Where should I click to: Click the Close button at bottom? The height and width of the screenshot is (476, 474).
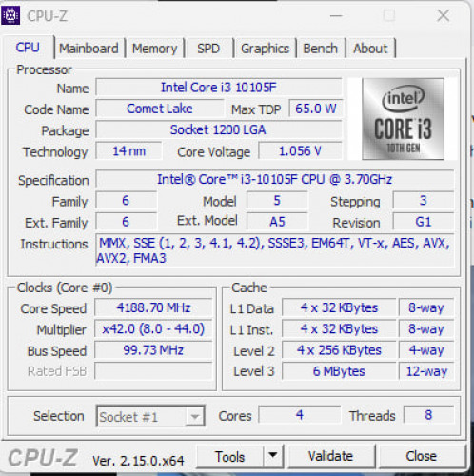422,456
